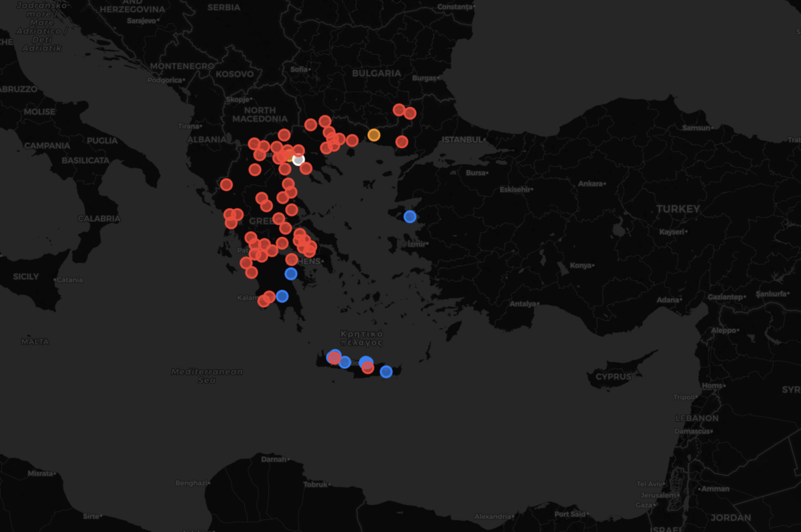The width and height of the screenshot is (801, 532).
Task: Click the Cyprus label on the map
Action: [613, 376]
